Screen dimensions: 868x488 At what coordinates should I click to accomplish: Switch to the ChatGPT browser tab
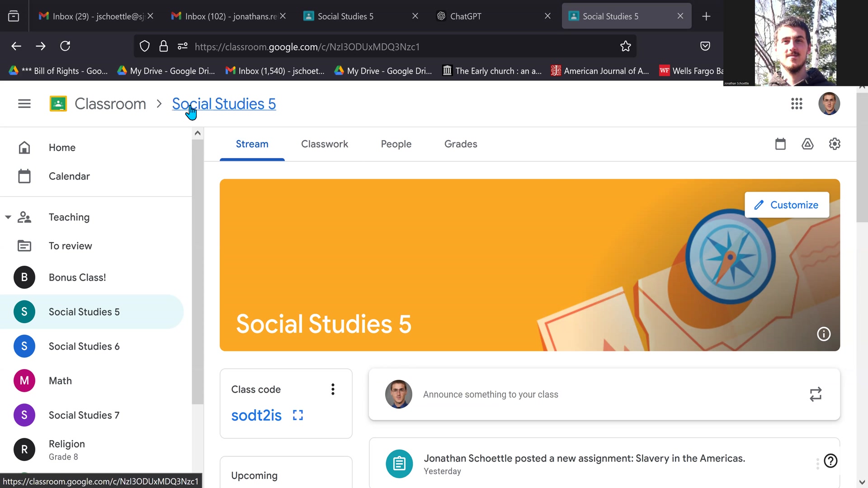pyautogui.click(x=493, y=16)
